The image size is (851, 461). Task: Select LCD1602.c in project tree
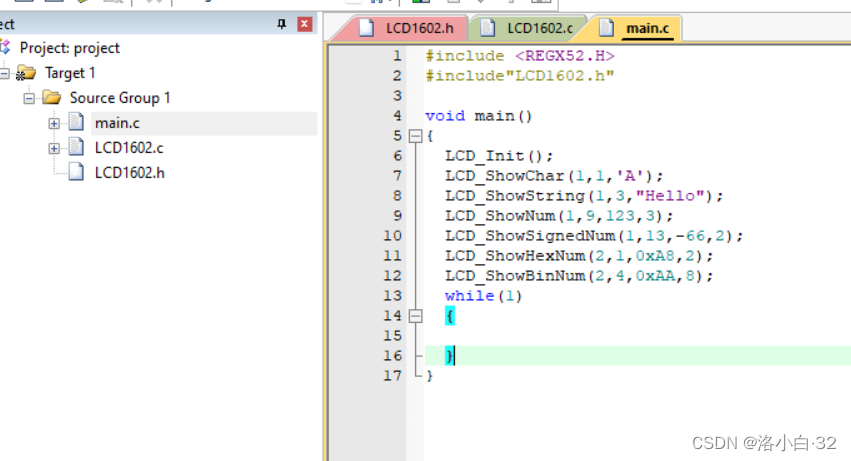point(129,148)
